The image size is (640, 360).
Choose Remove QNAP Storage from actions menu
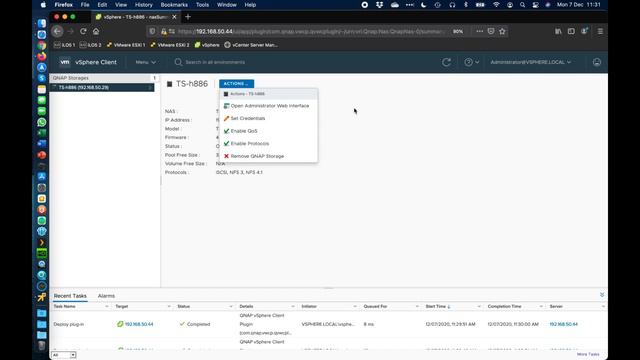(x=269, y=156)
